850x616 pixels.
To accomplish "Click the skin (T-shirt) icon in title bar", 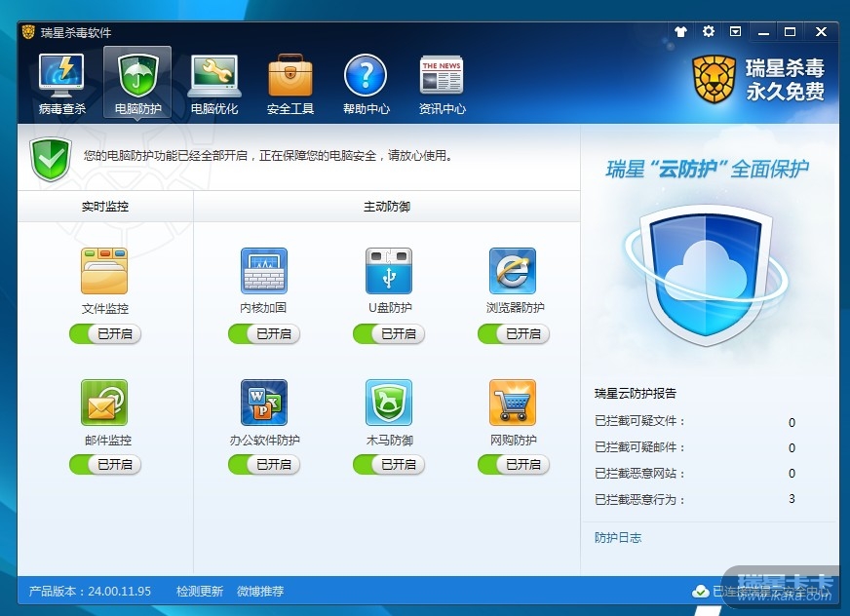I will click(680, 31).
